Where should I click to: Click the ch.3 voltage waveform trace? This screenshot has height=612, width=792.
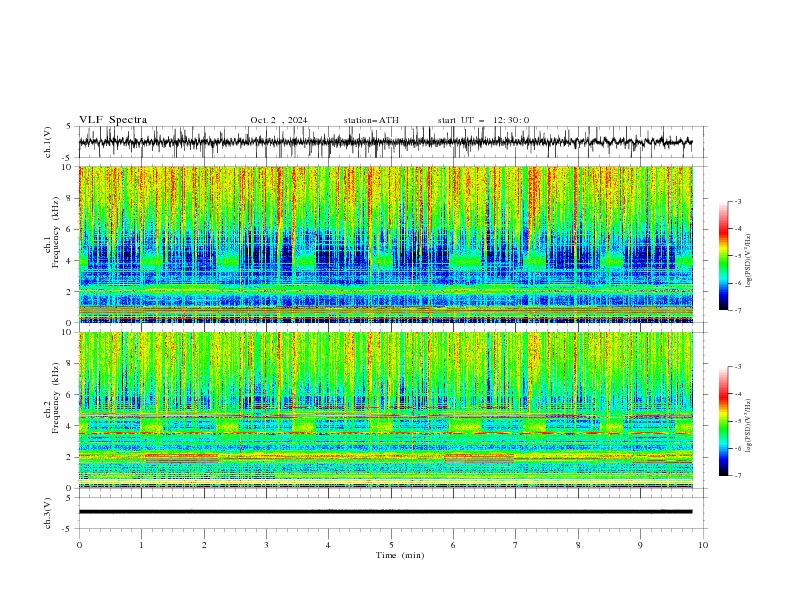coord(385,512)
